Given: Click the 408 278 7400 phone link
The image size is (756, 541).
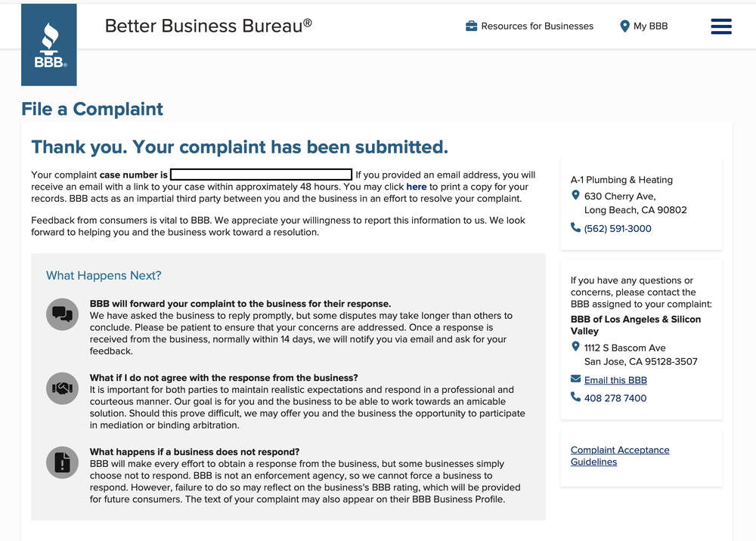Looking at the screenshot, I should (615, 398).
